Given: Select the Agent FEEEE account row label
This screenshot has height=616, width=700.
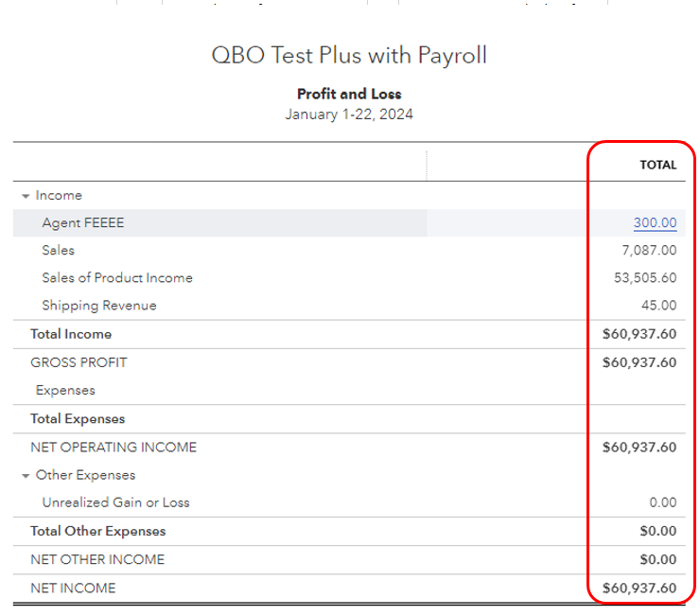Looking at the screenshot, I should [x=83, y=223].
